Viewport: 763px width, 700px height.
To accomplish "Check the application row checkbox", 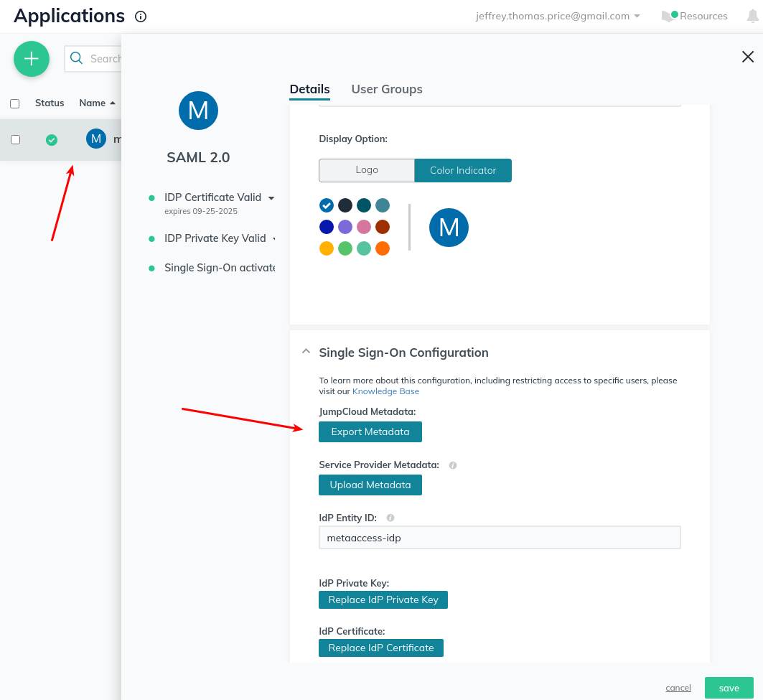I will click(x=15, y=140).
